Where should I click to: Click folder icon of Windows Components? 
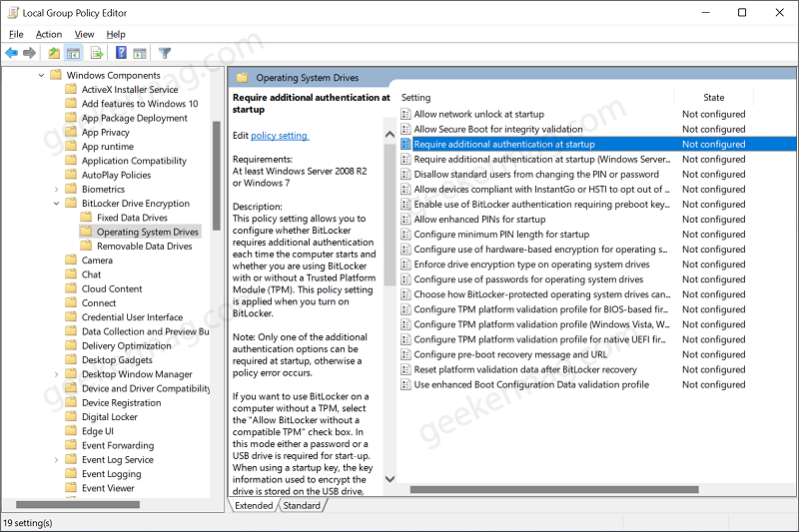coord(56,75)
